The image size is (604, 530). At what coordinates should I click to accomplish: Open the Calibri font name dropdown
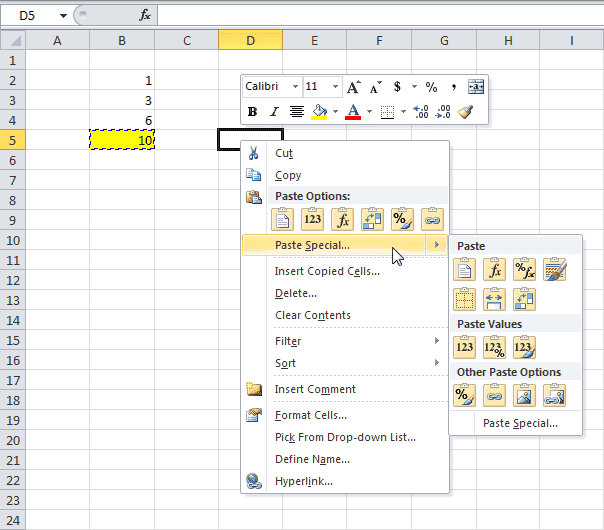295,87
